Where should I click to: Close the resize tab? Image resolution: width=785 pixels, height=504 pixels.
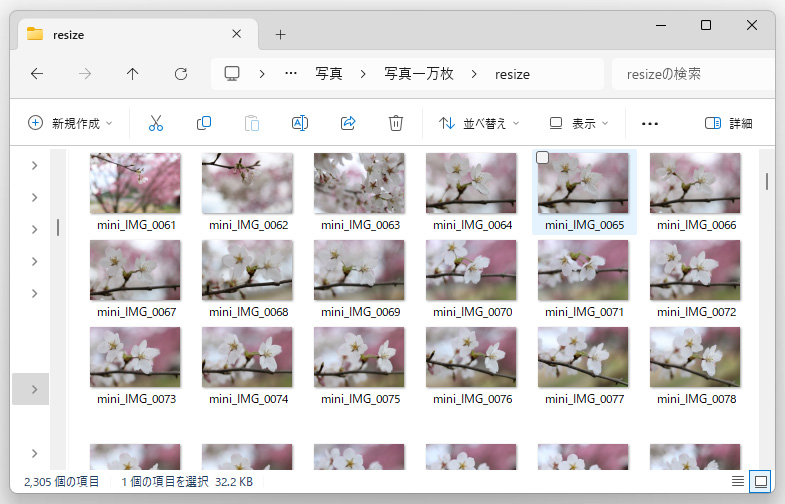pyautogui.click(x=237, y=34)
